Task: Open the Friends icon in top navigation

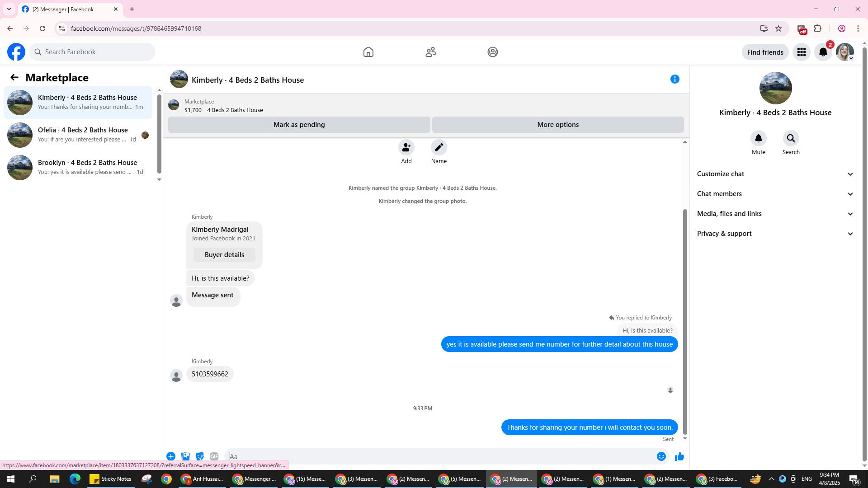Action: click(x=430, y=52)
